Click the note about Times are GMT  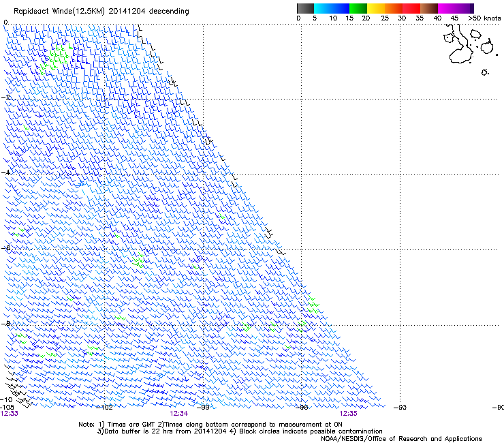tap(210, 425)
